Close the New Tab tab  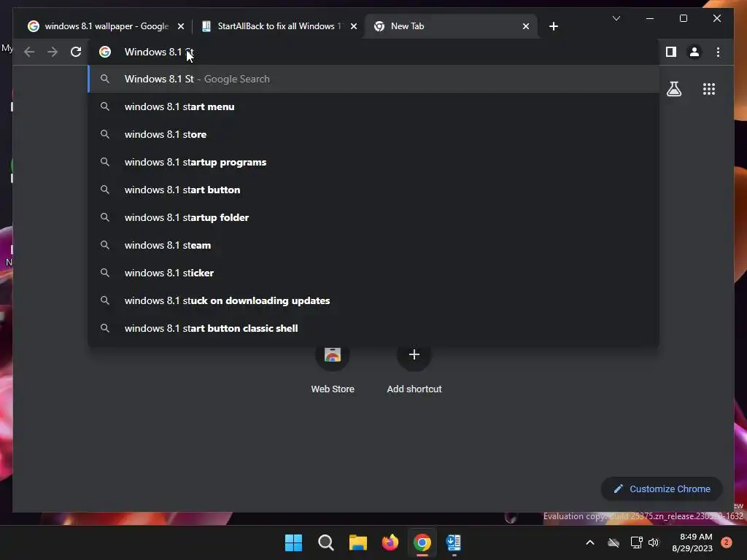[525, 26]
